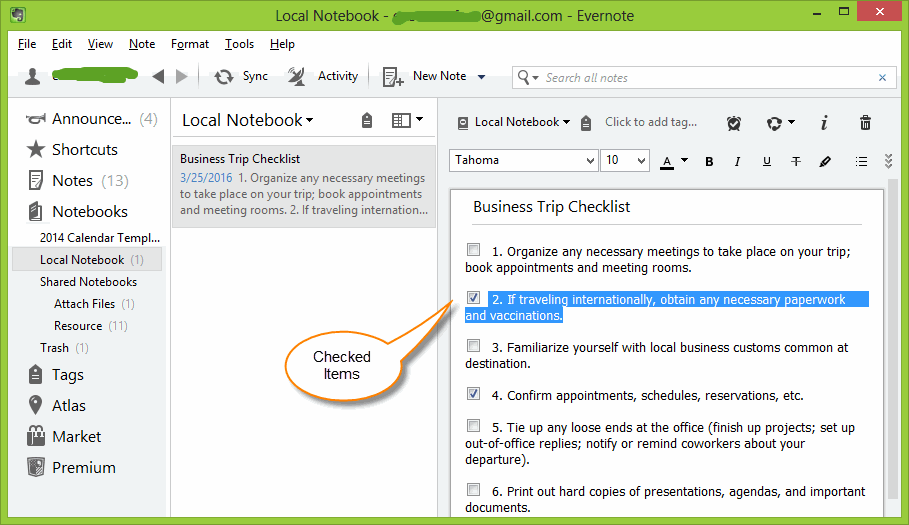Open the font size 10 dropdown
Image resolution: width=909 pixels, height=525 pixels.
click(x=625, y=161)
